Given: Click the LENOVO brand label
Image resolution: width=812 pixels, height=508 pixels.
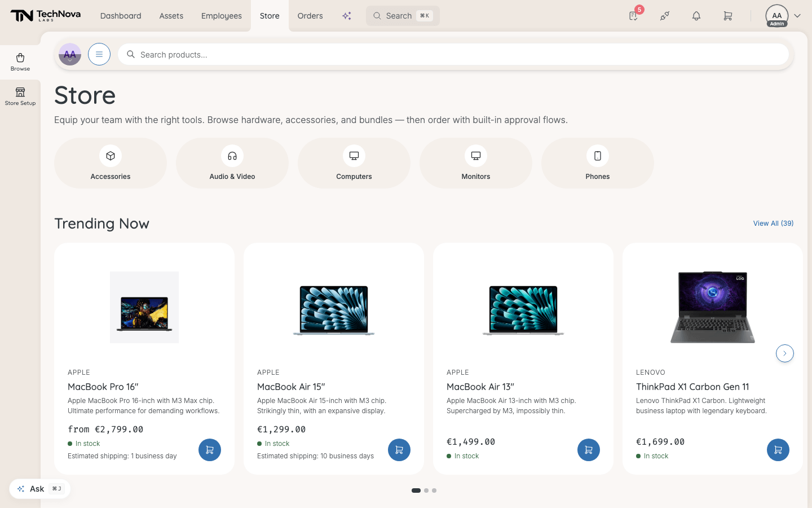Looking at the screenshot, I should [651, 373].
